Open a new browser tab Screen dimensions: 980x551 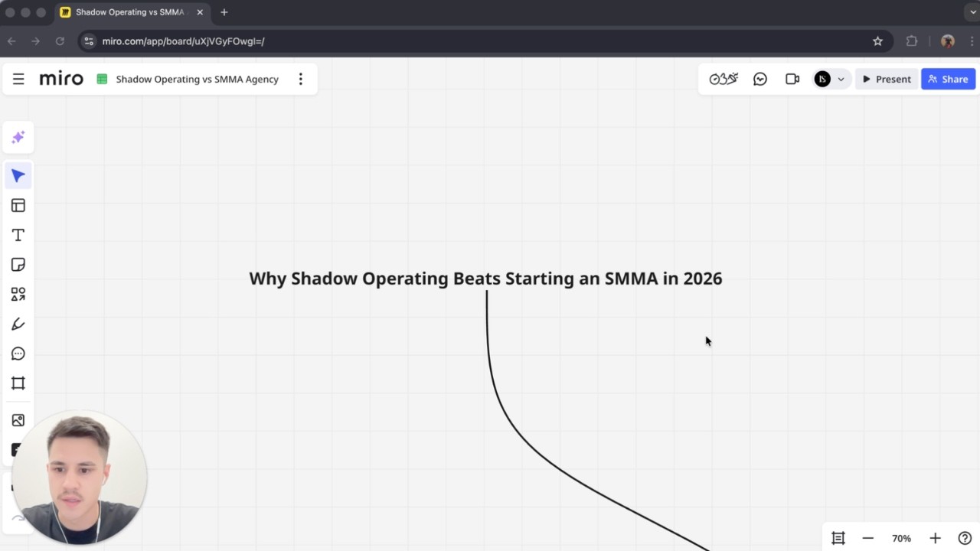[224, 12]
